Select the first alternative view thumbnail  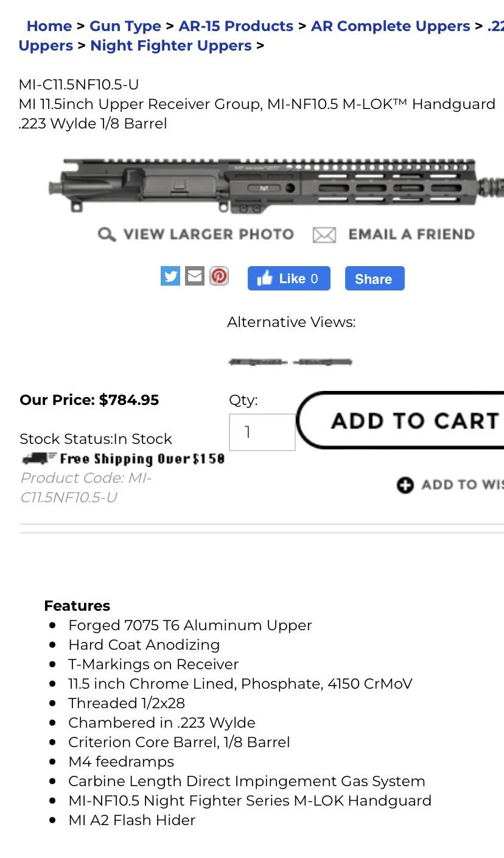[x=257, y=360]
